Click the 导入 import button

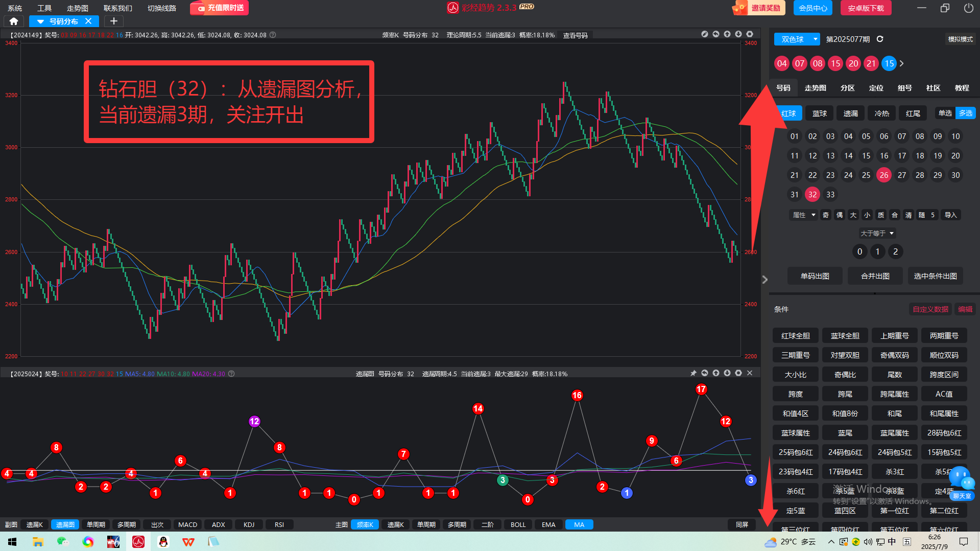951,215
